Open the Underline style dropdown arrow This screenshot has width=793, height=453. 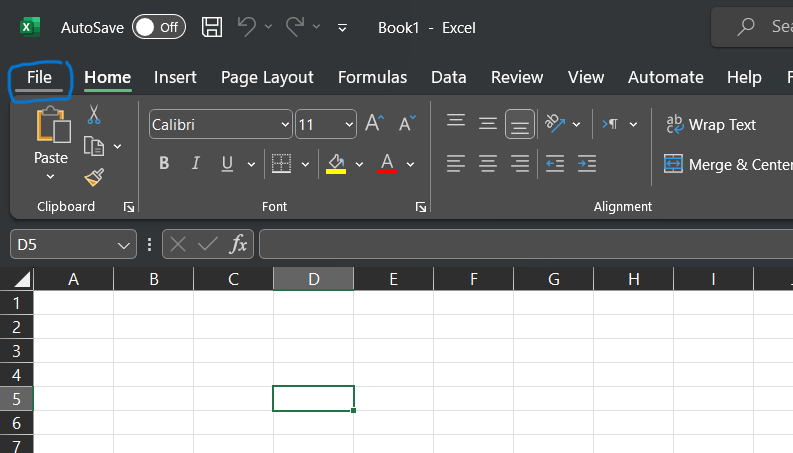tap(251, 164)
